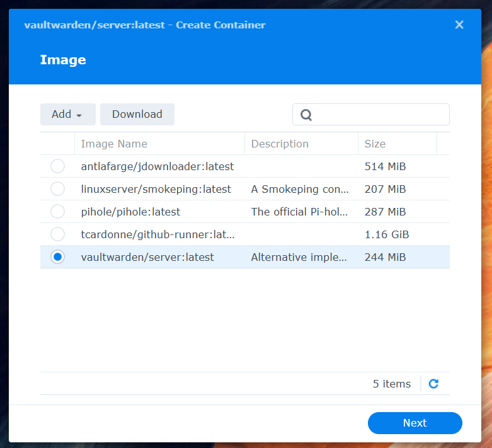
Task: Click the Smokeping description text
Action: (x=300, y=189)
